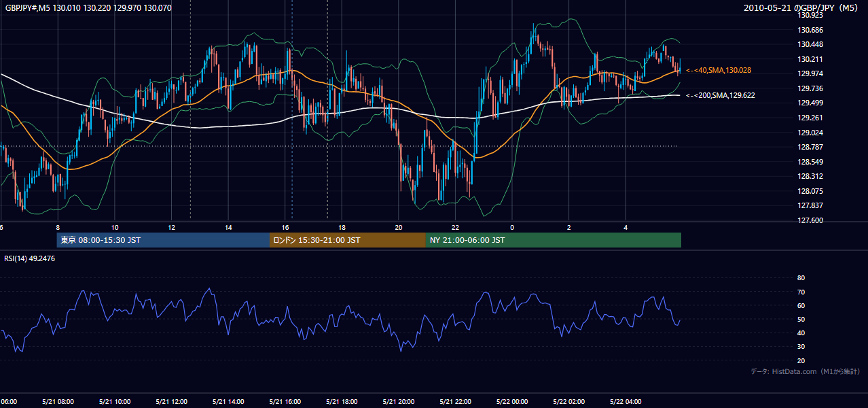Click the ロンドン 15:30-21:00 JST session bar
The height and width of the screenshot is (408, 868).
click(x=348, y=240)
